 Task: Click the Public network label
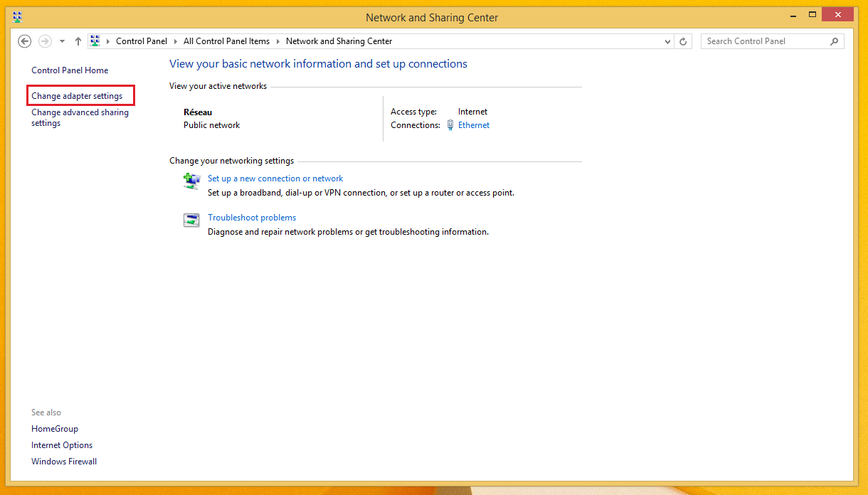click(212, 125)
